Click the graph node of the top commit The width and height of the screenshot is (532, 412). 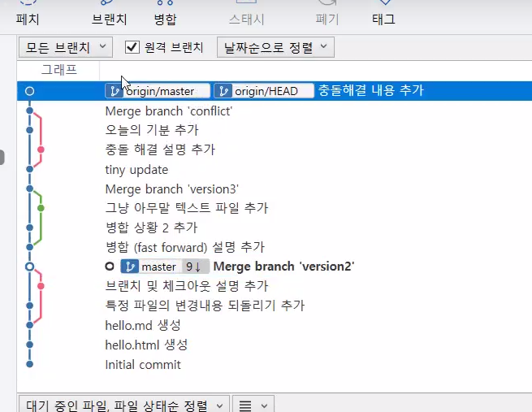pos(29,91)
